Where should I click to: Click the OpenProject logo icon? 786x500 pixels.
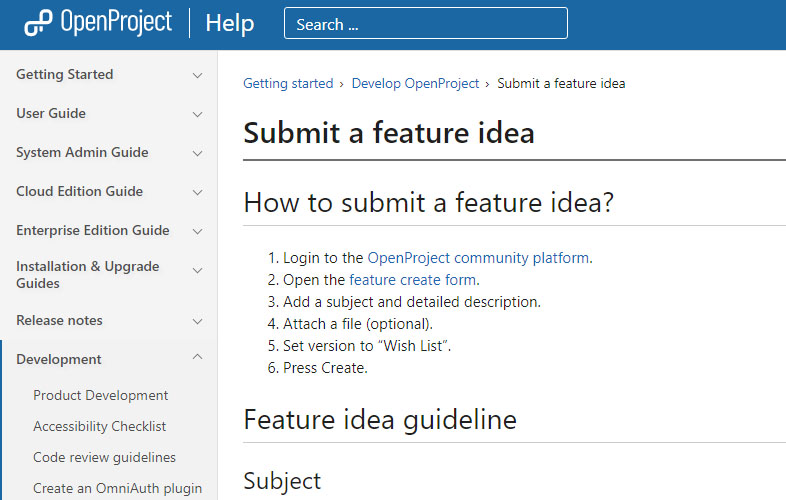(38, 23)
